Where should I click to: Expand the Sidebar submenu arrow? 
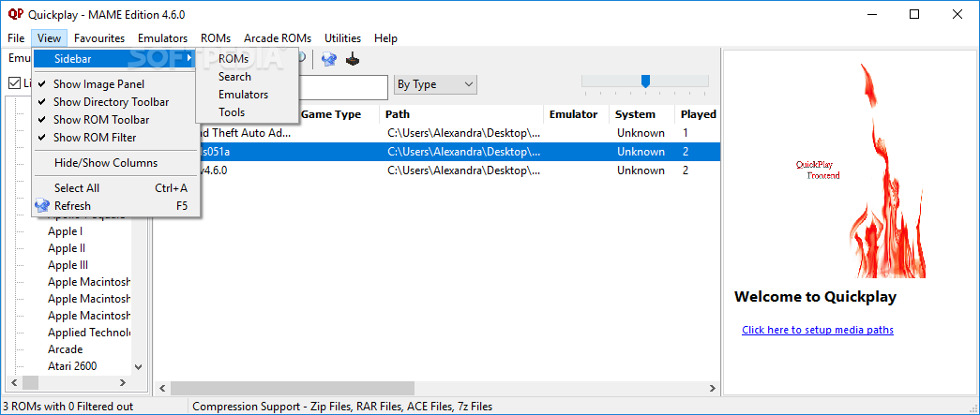click(189, 59)
